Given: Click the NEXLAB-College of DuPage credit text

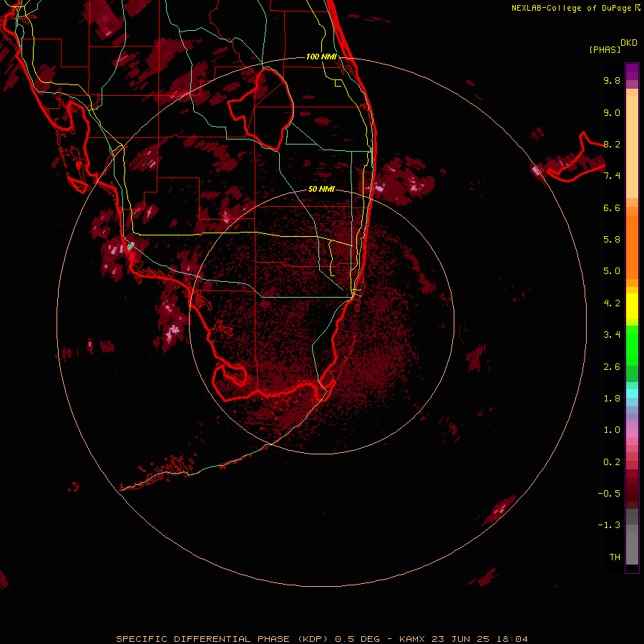Looking at the screenshot, I should 572,8.
